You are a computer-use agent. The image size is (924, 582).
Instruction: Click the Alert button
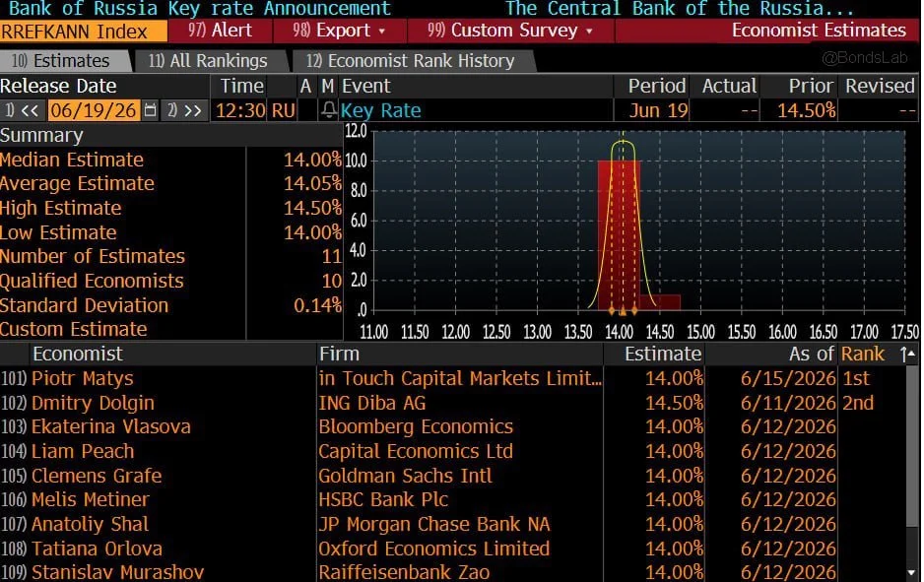tap(220, 31)
